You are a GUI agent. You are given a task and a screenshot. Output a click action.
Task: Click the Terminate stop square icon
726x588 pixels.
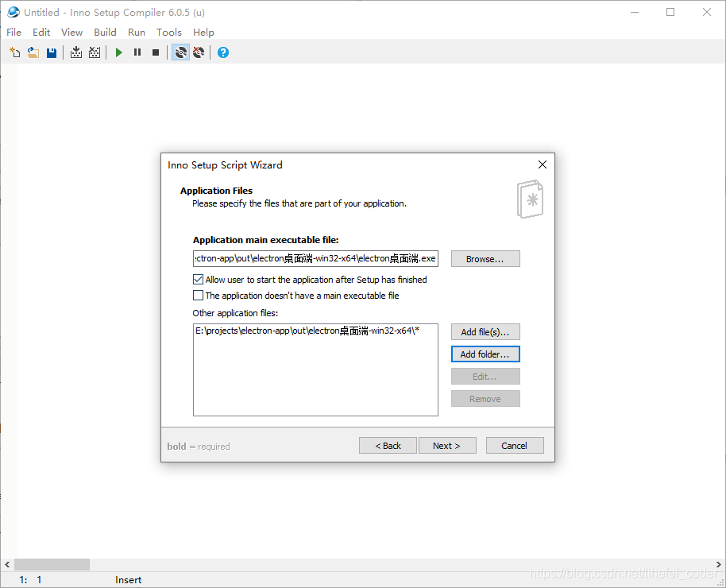(156, 52)
